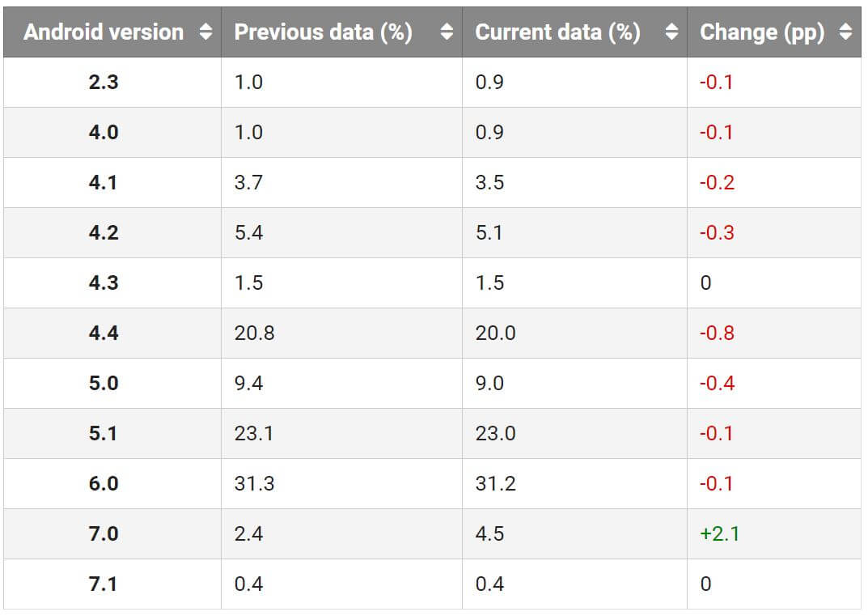The image size is (868, 616).
Task: Select Android version 2.3 row label
Action: pos(104,83)
